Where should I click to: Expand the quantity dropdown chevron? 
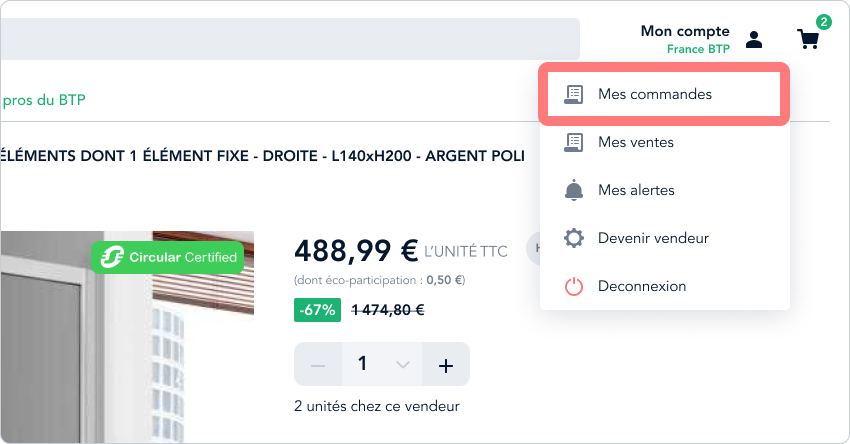403,364
